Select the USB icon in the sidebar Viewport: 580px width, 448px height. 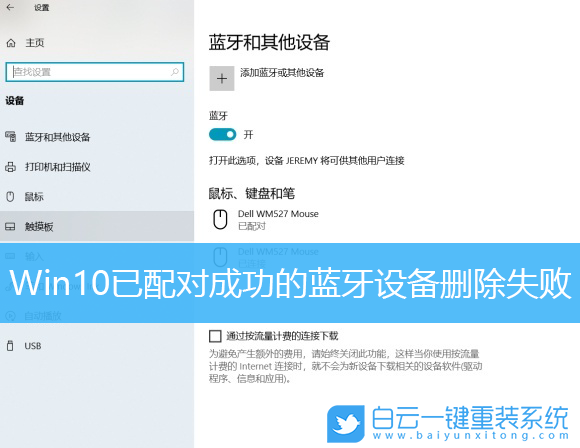10,346
